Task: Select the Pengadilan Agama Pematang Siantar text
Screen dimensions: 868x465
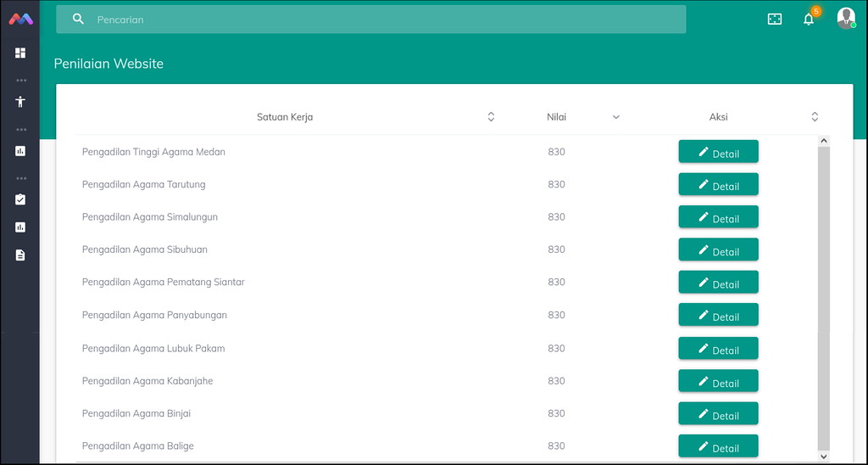Action: pyautogui.click(x=164, y=282)
